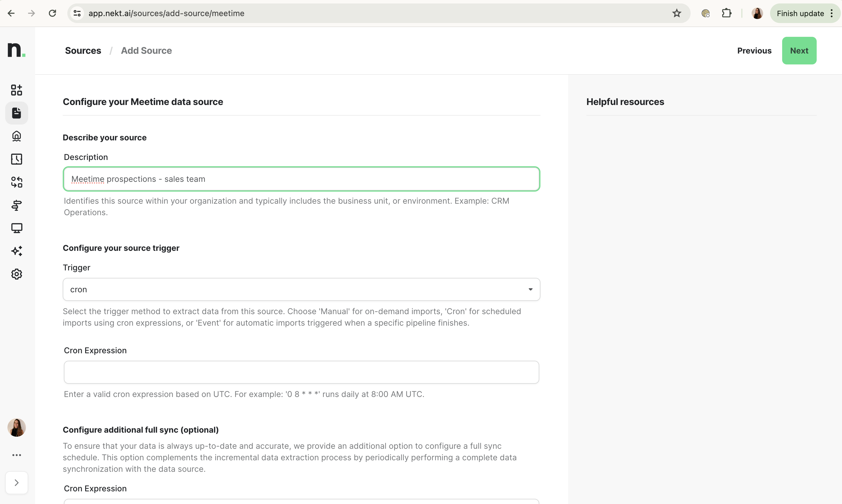The width and height of the screenshot is (842, 504).
Task: Open the clock history icon in sidebar
Action: [x=16, y=159]
